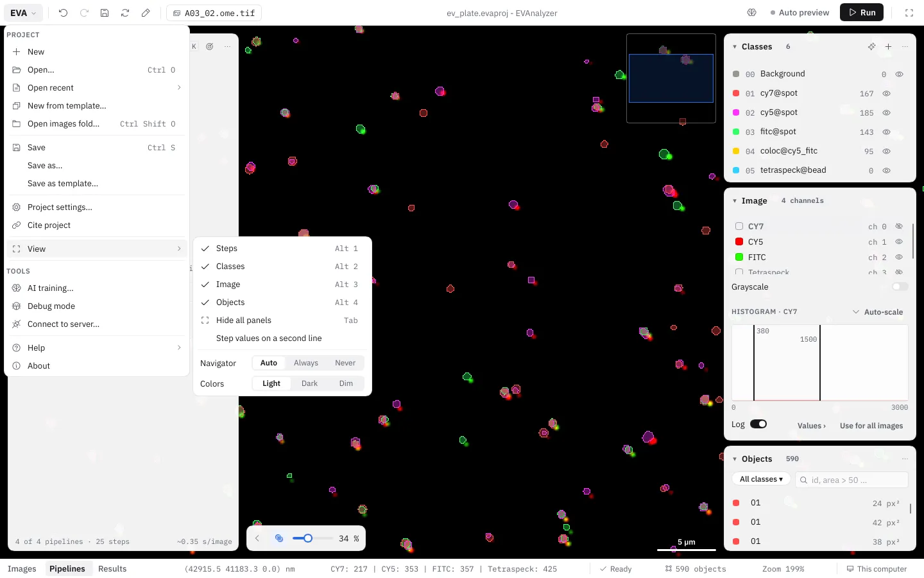Image resolution: width=924 pixels, height=578 pixels.
Task: Click the blue layers icon in zoom toolbar
Action: [x=279, y=539]
